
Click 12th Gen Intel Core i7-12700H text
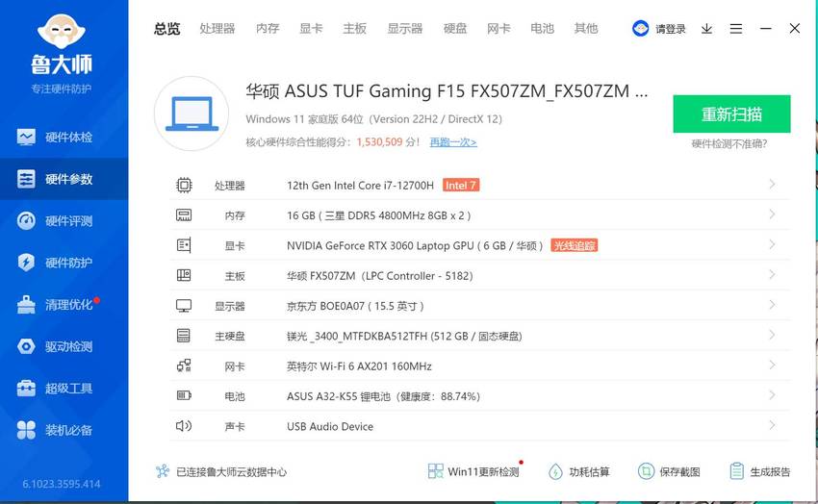pos(361,186)
